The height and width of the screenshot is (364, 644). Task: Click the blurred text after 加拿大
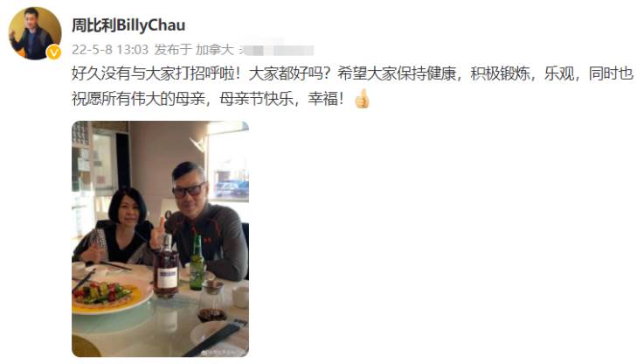278,50
